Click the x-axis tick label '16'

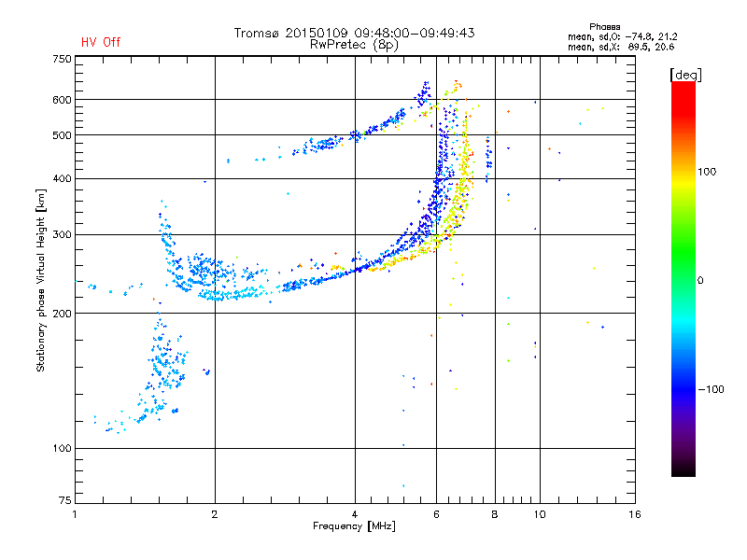click(x=635, y=514)
